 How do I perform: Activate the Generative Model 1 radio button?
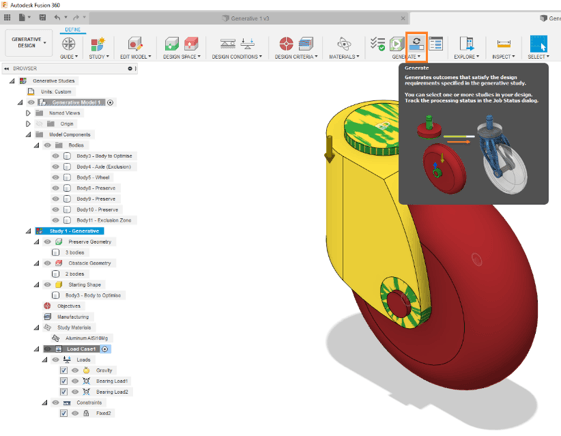coord(110,103)
